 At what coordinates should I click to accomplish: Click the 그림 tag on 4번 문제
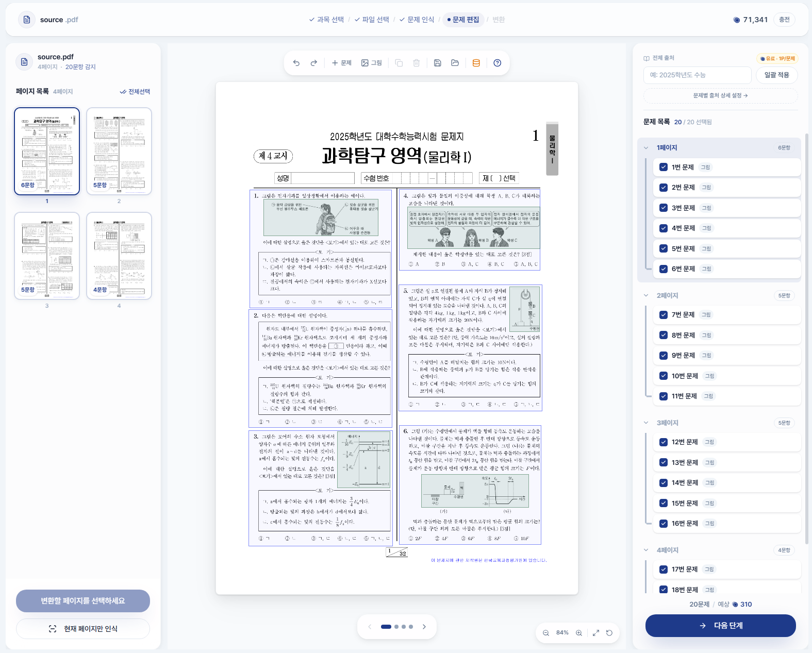point(706,228)
